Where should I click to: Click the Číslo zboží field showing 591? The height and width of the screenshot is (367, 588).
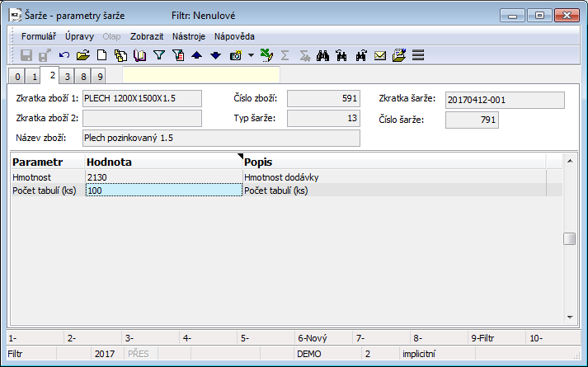tap(323, 98)
